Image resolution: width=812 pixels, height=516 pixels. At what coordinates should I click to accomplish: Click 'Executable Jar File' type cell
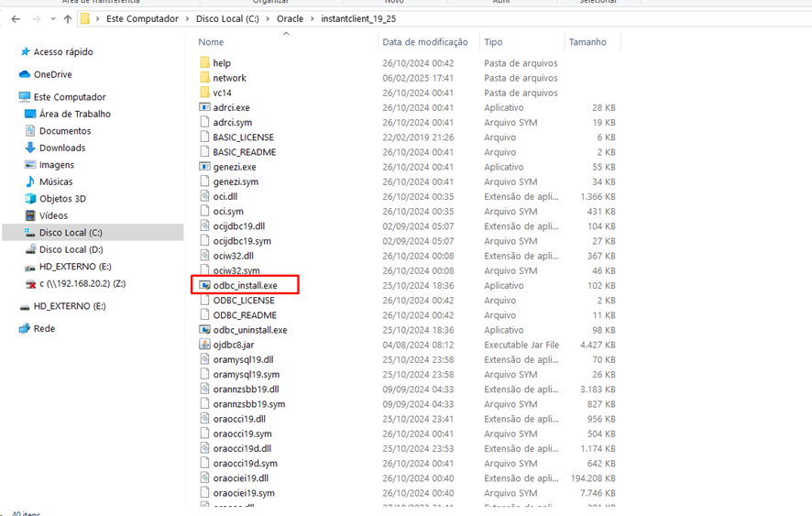pyautogui.click(x=521, y=345)
